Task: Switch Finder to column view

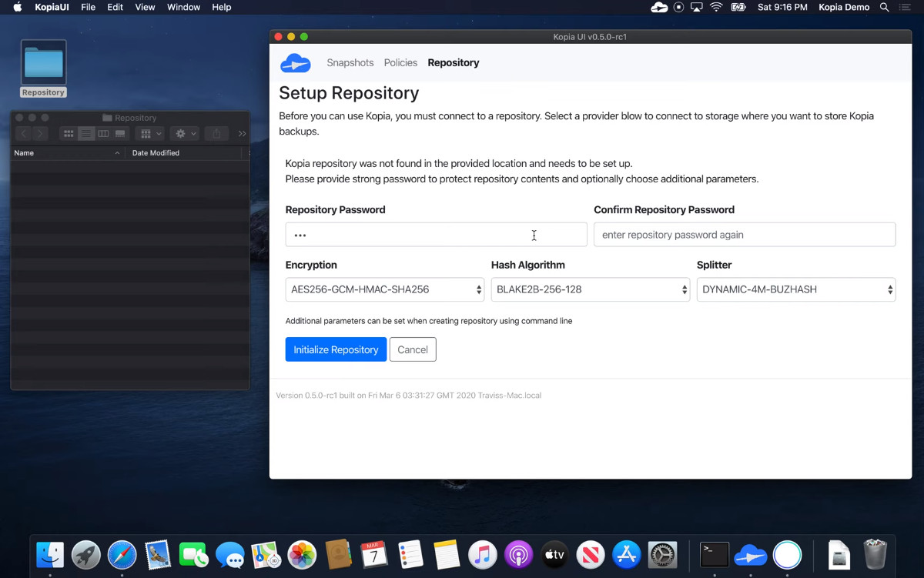Action: pyautogui.click(x=103, y=133)
